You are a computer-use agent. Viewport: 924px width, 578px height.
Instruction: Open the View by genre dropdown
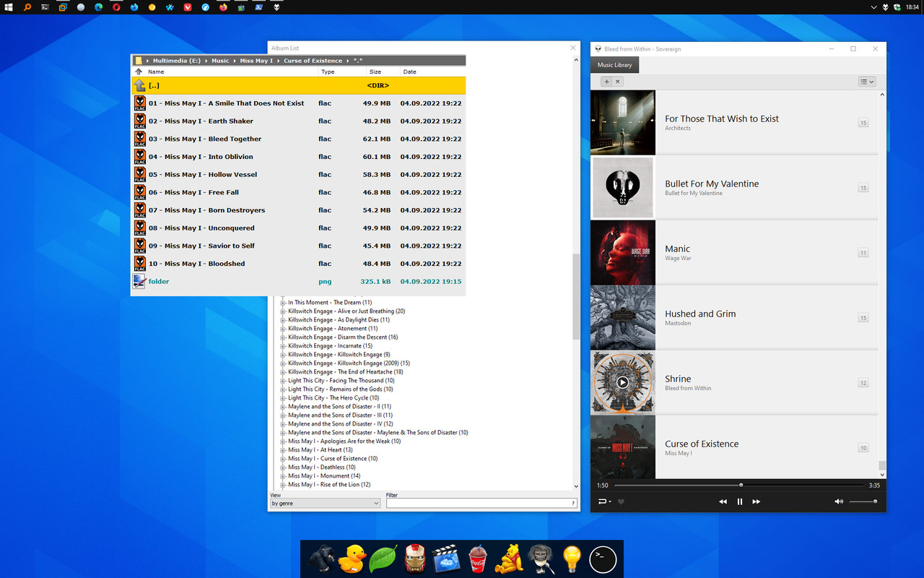click(x=325, y=504)
